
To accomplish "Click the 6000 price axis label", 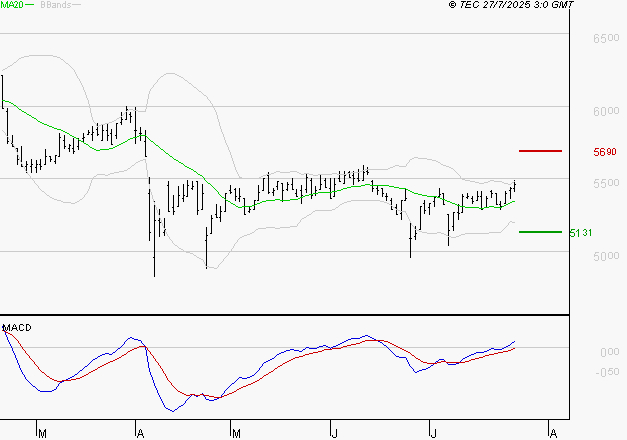I will click(604, 111).
